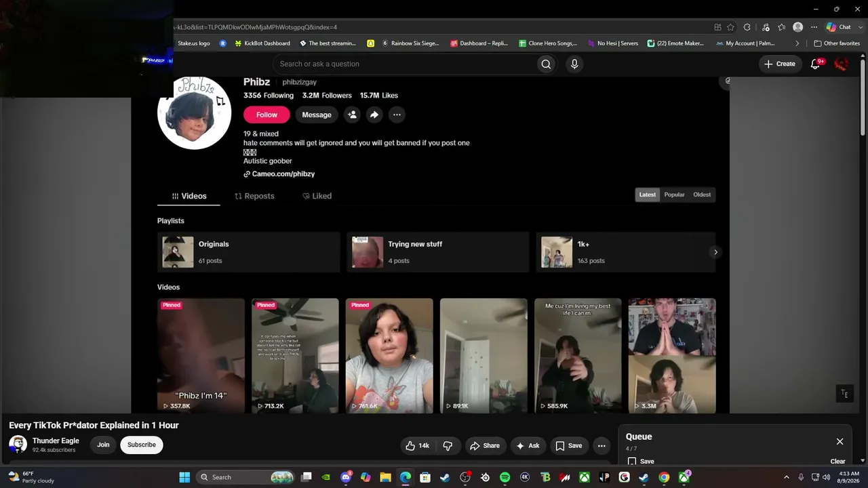Open the 1k+ playlist with 163 posts

pyautogui.click(x=625, y=252)
